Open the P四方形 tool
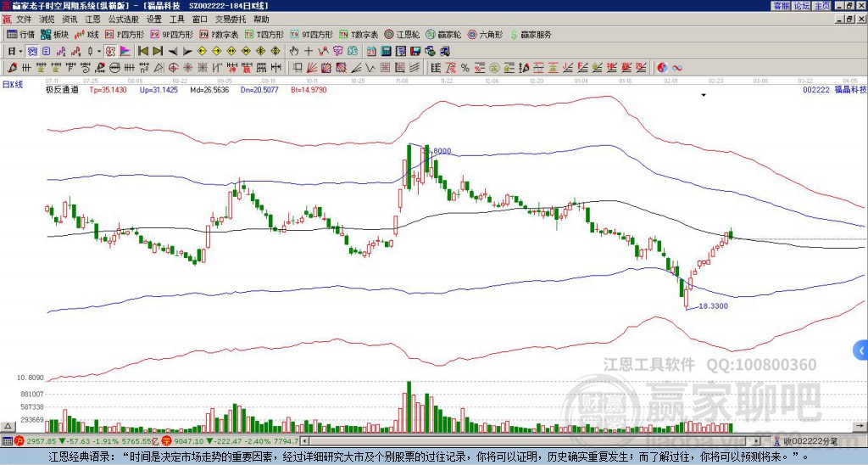Viewport: 868px width, 465px height. tap(125, 34)
